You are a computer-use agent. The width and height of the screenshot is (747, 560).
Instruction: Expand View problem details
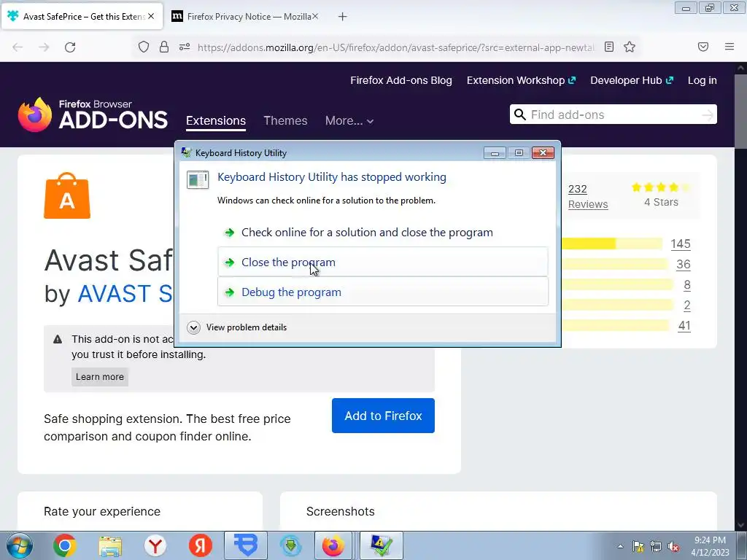237,327
